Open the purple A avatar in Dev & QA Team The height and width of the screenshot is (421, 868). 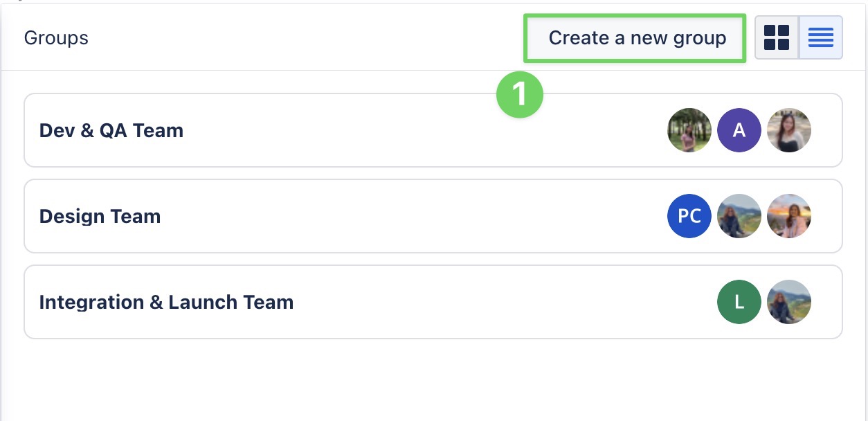point(739,130)
